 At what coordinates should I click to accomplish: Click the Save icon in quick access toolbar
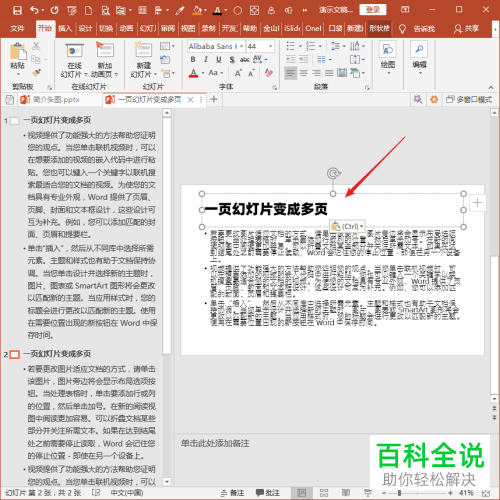(x=17, y=10)
